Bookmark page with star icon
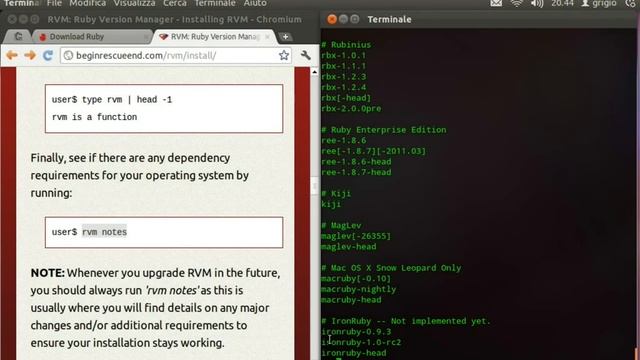Viewport: 640px width, 360px height. click(284, 55)
